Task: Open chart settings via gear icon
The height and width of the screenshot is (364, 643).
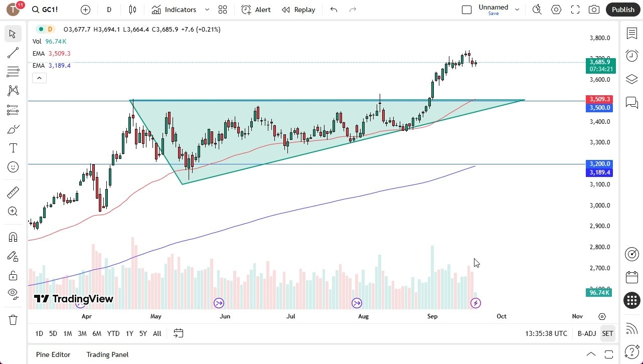Action: 556,9
